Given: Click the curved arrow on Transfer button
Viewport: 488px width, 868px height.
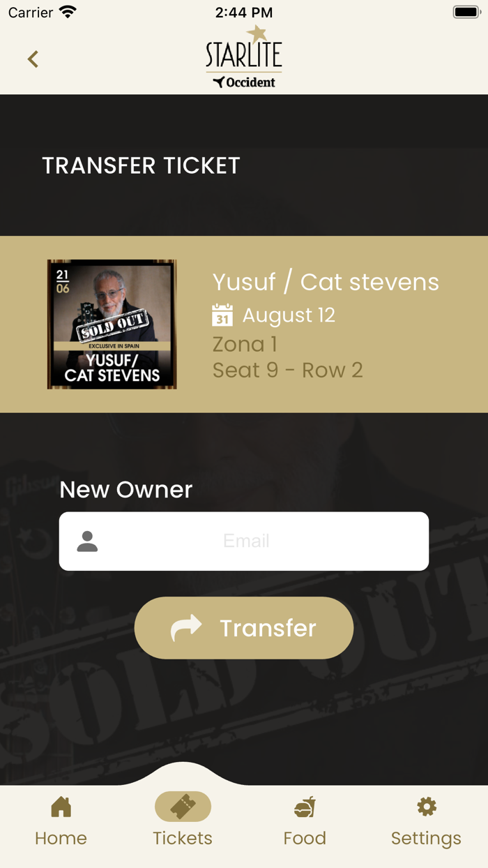Looking at the screenshot, I should pos(186,628).
